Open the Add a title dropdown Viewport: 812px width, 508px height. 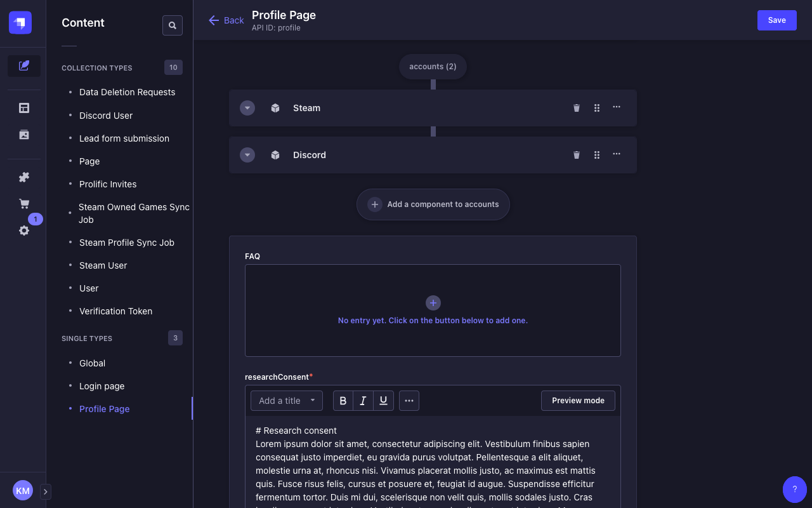(x=286, y=401)
